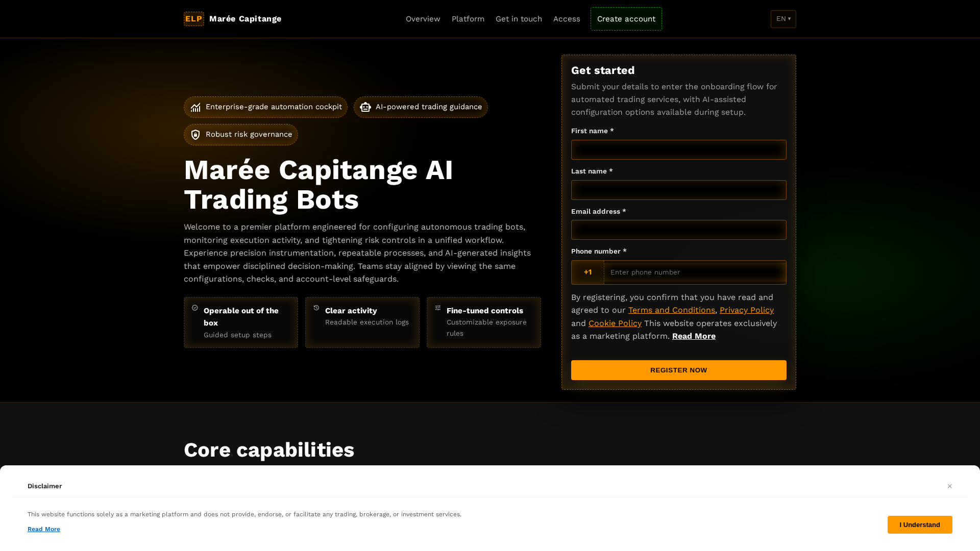Click the I Understand button
980x551 pixels.
pos(920,525)
